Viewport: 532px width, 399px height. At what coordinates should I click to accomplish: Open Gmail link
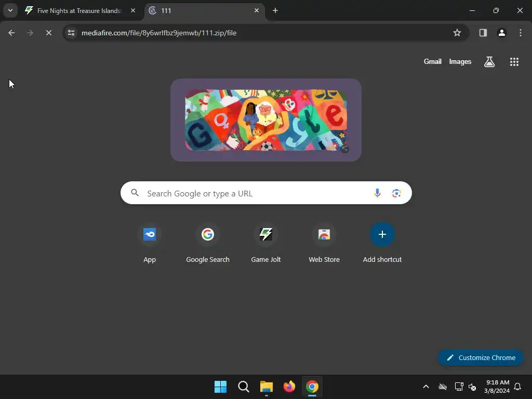click(x=432, y=61)
